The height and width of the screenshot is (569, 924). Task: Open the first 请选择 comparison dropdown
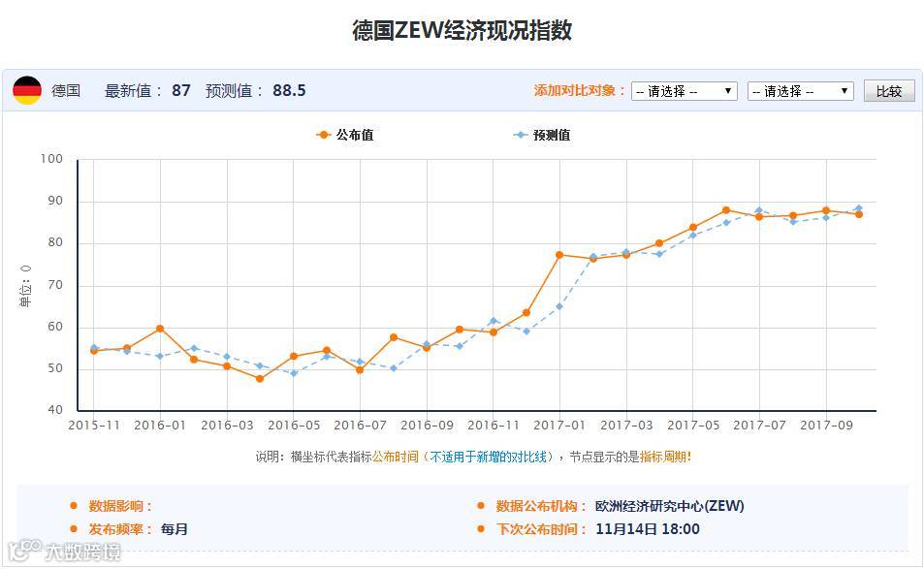point(684,91)
